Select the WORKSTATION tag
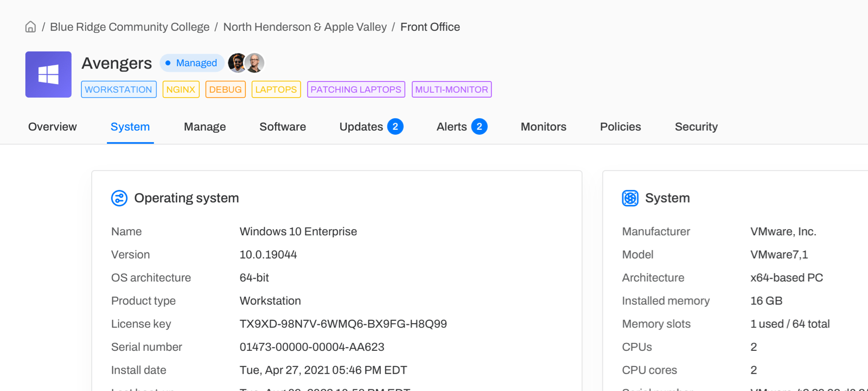 pyautogui.click(x=119, y=90)
